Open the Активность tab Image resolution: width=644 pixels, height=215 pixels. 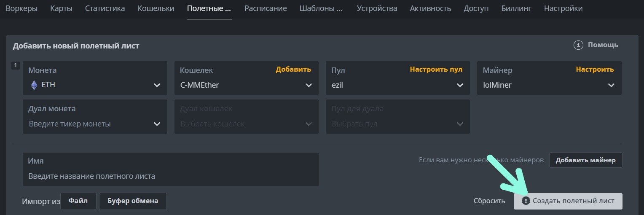pos(430,8)
